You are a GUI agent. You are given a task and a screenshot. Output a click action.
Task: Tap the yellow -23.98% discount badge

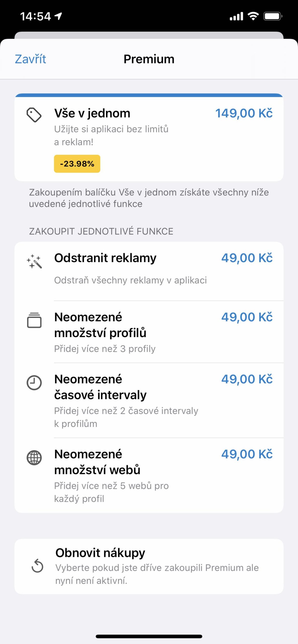click(77, 164)
